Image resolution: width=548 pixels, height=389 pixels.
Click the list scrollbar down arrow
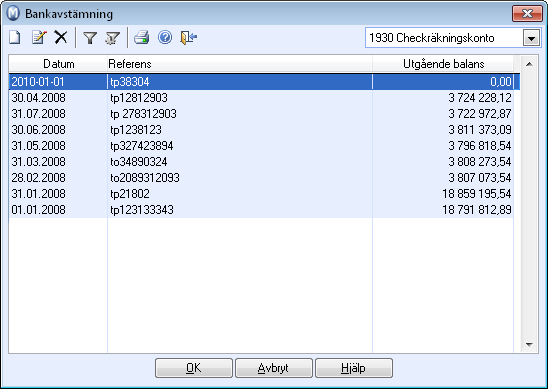[x=529, y=345]
